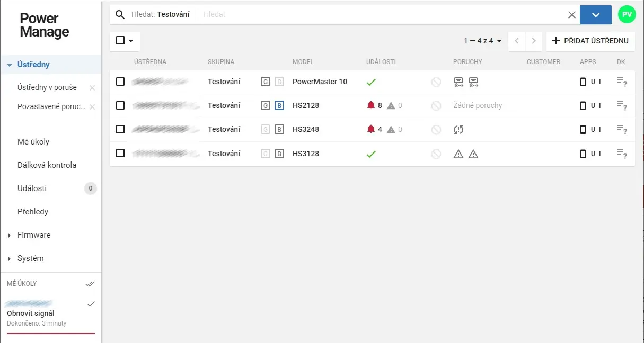This screenshot has height=343, width=644.
Task: Click the green checkmark in HS3128 row
Action: click(x=371, y=154)
